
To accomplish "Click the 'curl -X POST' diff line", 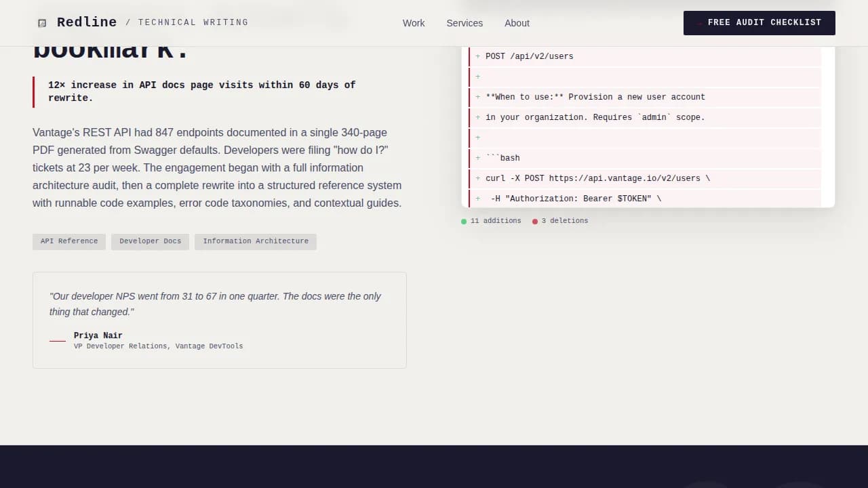I will pos(645,178).
